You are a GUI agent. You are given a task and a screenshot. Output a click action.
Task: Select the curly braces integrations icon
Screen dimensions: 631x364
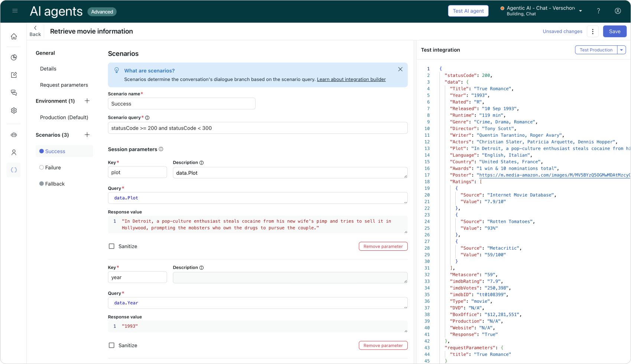(14, 170)
